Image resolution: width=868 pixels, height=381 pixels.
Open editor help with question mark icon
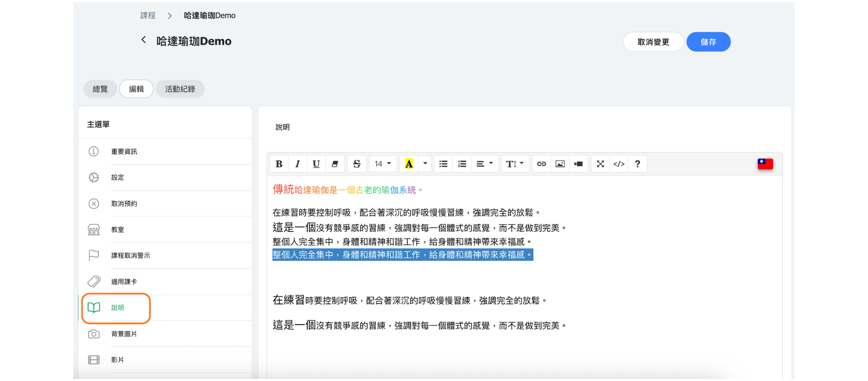637,164
